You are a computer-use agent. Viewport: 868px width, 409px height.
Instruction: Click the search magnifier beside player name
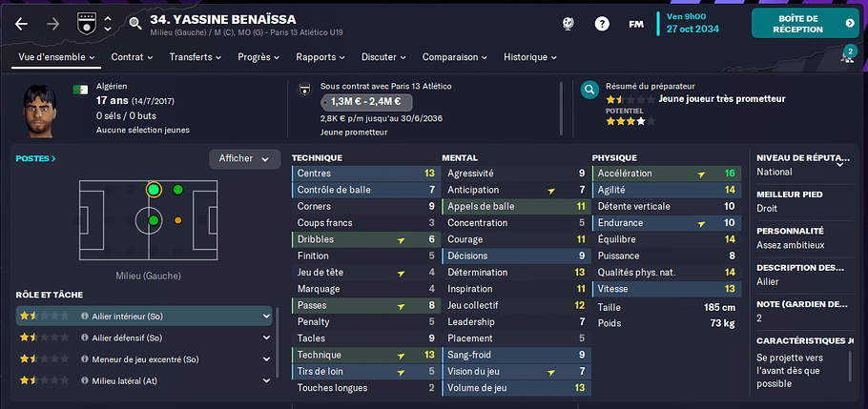(x=135, y=23)
